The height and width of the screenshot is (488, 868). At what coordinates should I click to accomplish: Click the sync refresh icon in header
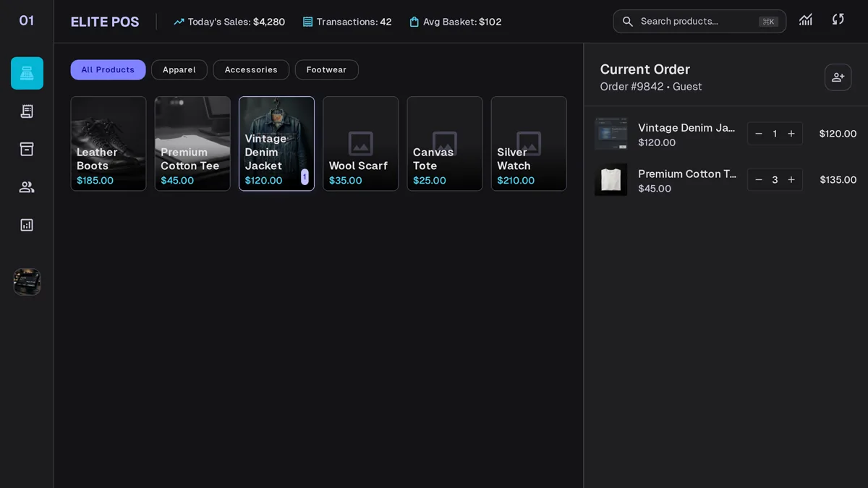pos(838,20)
